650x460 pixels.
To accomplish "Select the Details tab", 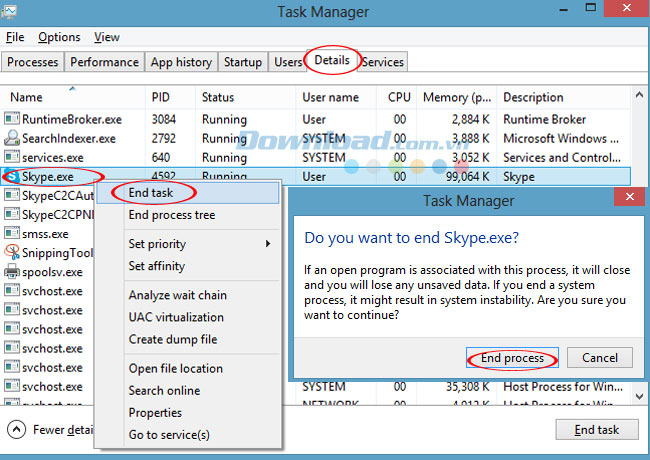I will coord(332,60).
